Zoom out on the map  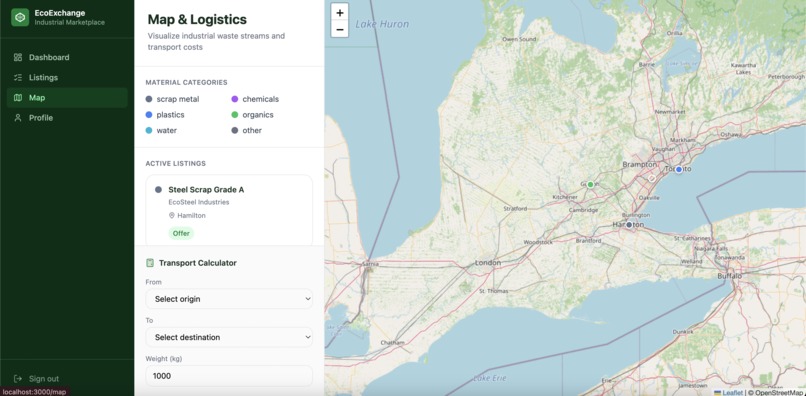click(x=340, y=29)
